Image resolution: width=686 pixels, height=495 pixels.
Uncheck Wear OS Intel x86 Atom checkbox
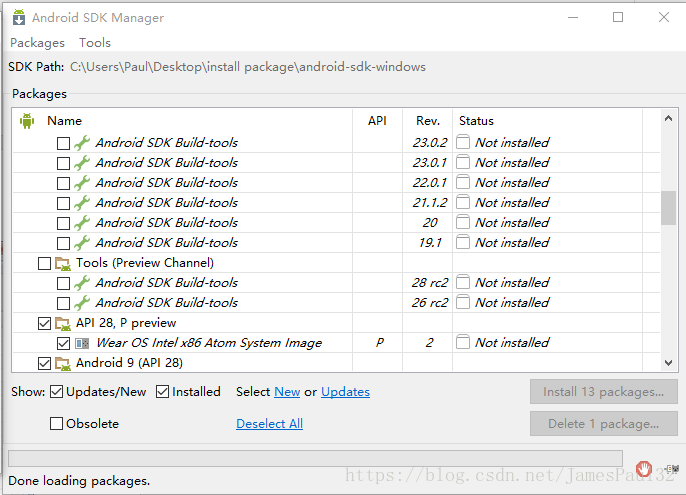coord(63,344)
